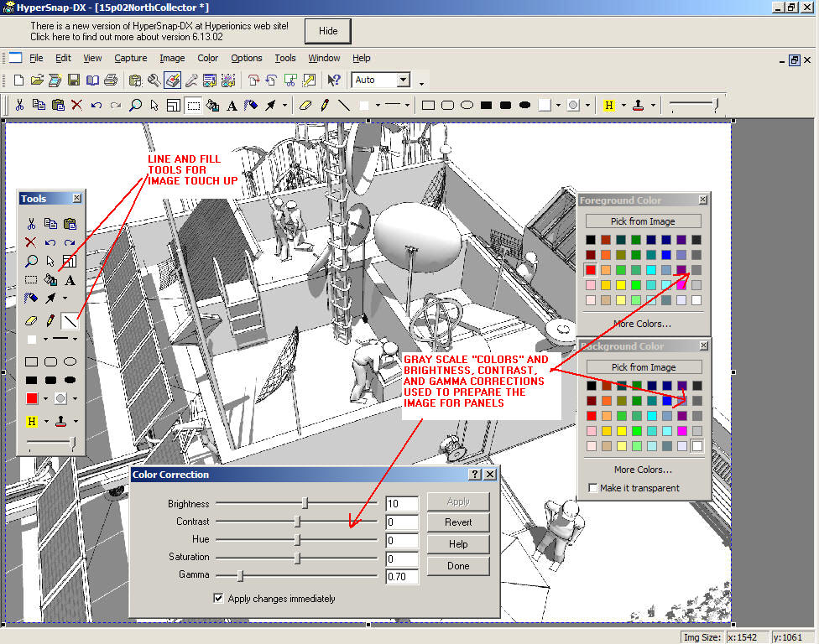819x644 pixels.
Task: Select the hollow ellipse tool in main toolbar
Action: click(x=467, y=106)
